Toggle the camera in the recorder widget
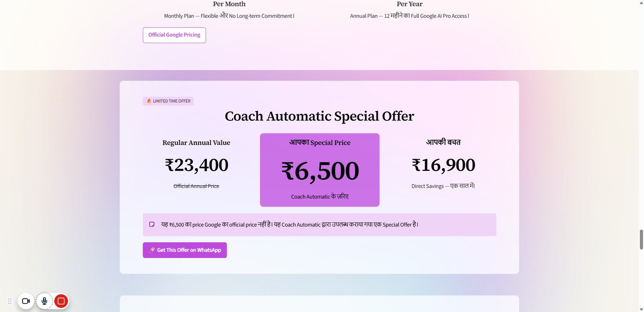Image resolution: width=644 pixels, height=312 pixels. pyautogui.click(x=26, y=301)
